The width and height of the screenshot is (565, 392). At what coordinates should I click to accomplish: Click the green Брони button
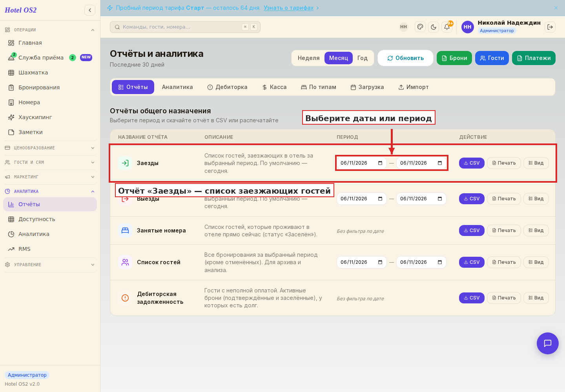pyautogui.click(x=454, y=58)
